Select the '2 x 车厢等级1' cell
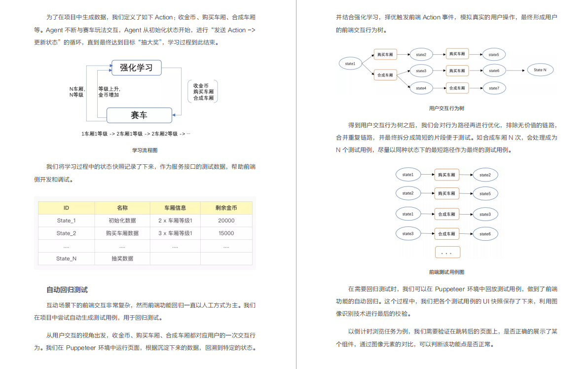 pos(175,221)
